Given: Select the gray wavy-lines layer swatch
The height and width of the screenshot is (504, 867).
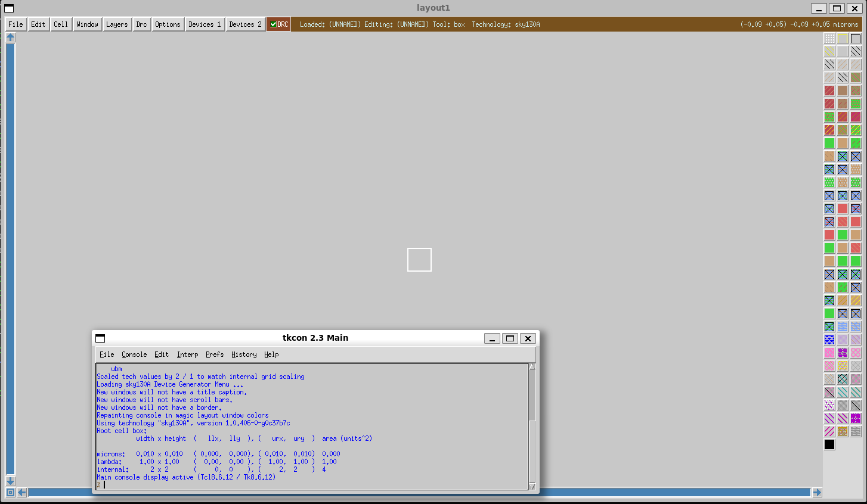Looking at the screenshot, I should (856, 431).
